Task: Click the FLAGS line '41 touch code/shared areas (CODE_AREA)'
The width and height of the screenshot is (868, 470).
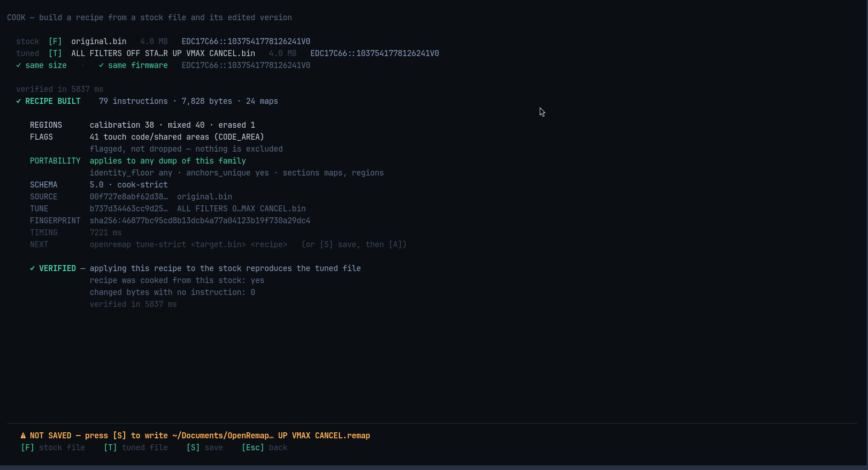Action: [177, 137]
